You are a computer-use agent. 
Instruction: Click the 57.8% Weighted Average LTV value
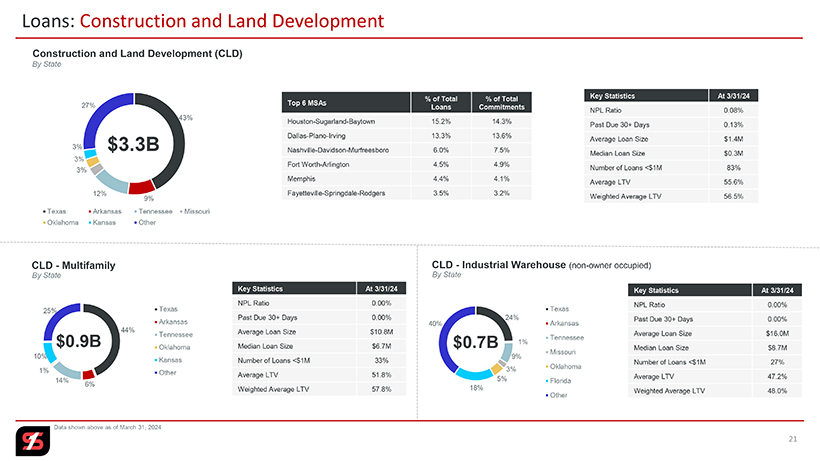[381, 389]
